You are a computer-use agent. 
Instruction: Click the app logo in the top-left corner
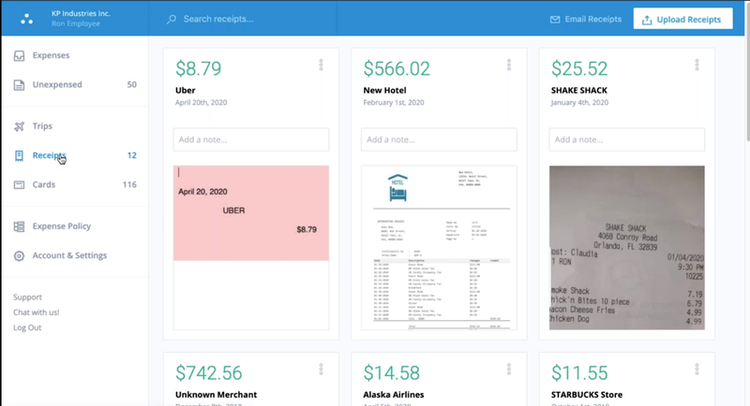pyautogui.click(x=27, y=19)
